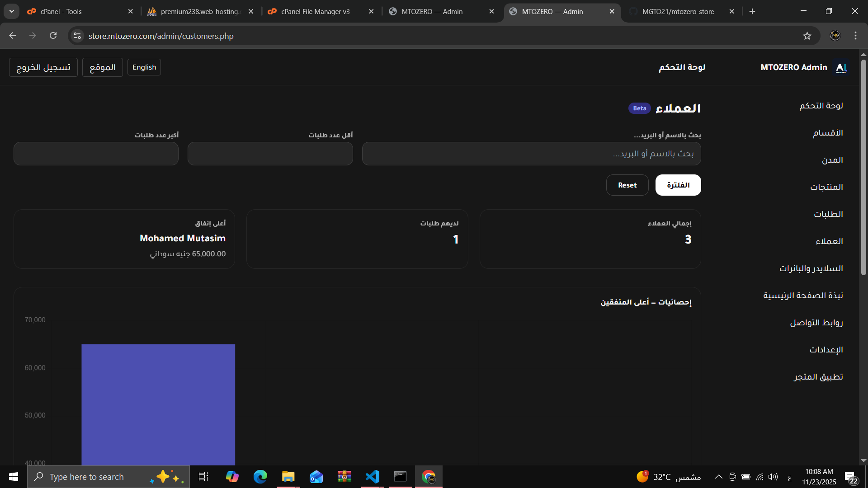Image resolution: width=868 pixels, height=488 pixels.
Task: Expand the tab search dropdown arrow
Action: [12, 11]
